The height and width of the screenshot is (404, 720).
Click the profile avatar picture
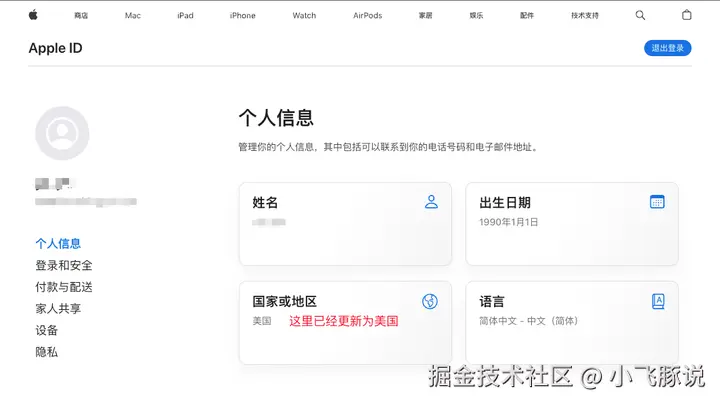tap(62, 133)
